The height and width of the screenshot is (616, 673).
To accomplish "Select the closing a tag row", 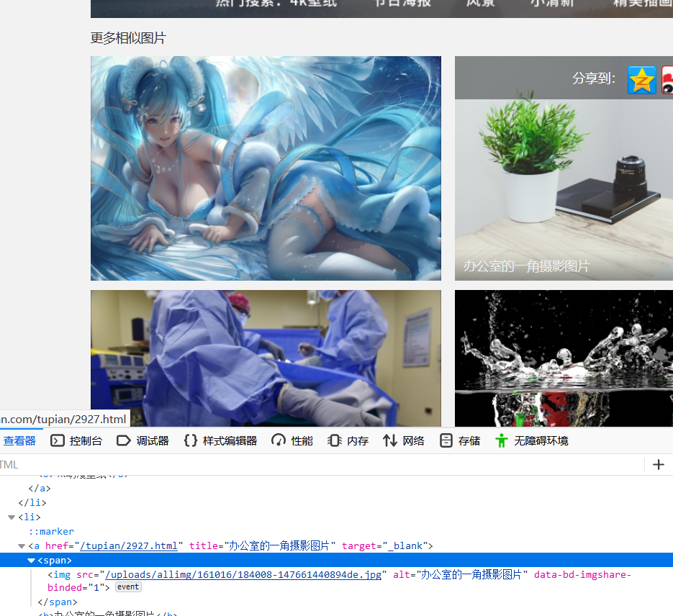I will tap(40, 488).
